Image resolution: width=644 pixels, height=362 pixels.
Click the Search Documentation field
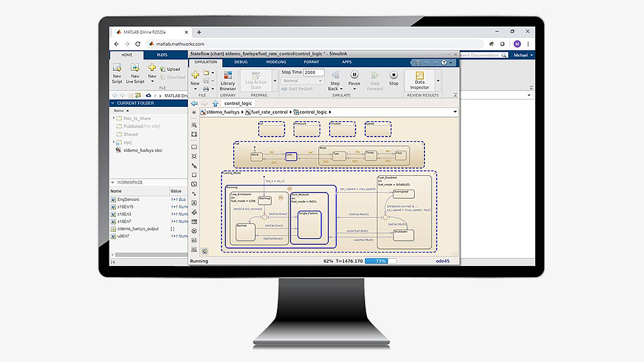point(483,55)
